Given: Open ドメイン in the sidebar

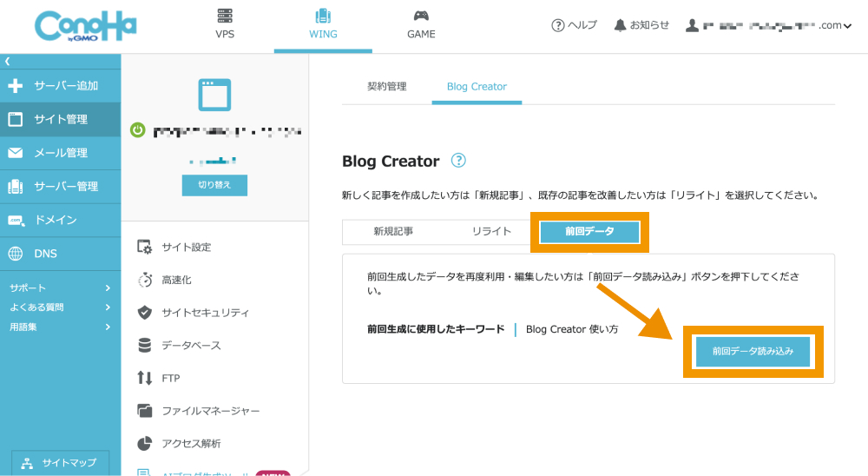Looking at the screenshot, I should (x=61, y=220).
